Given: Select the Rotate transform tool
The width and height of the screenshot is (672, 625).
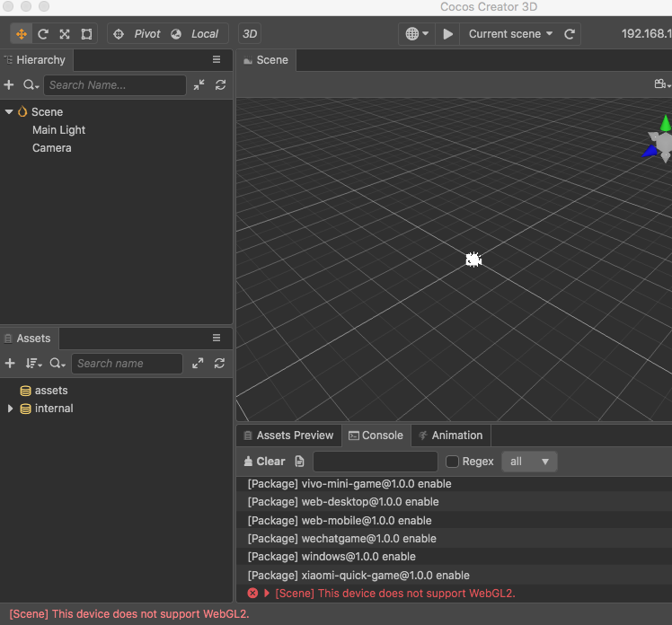Looking at the screenshot, I should tap(43, 34).
